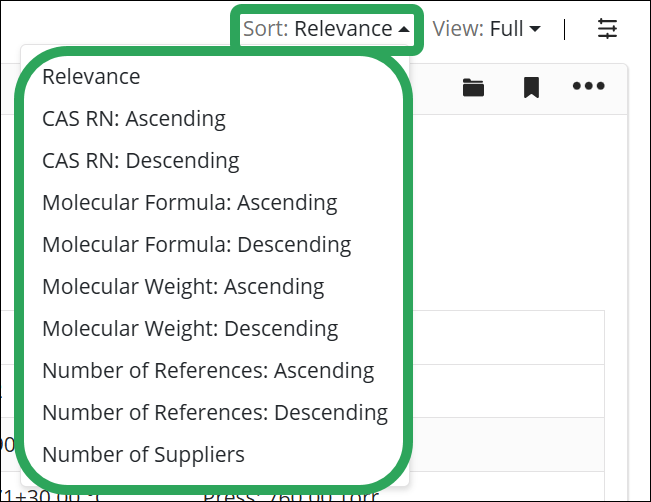Open the View: Full dropdown
This screenshot has width=651, height=502.
pyautogui.click(x=486, y=29)
